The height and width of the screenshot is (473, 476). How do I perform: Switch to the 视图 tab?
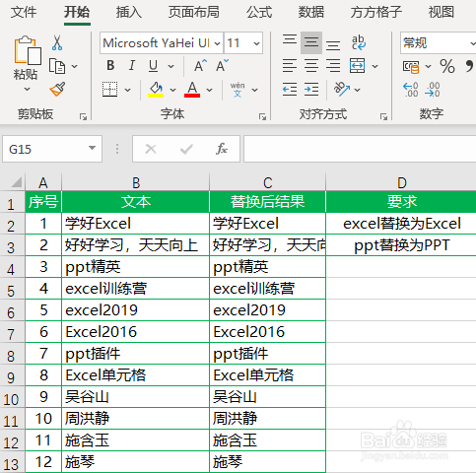tap(442, 13)
